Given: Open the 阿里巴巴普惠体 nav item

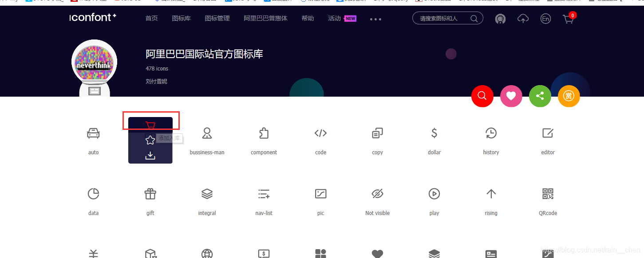Looking at the screenshot, I should (265, 18).
